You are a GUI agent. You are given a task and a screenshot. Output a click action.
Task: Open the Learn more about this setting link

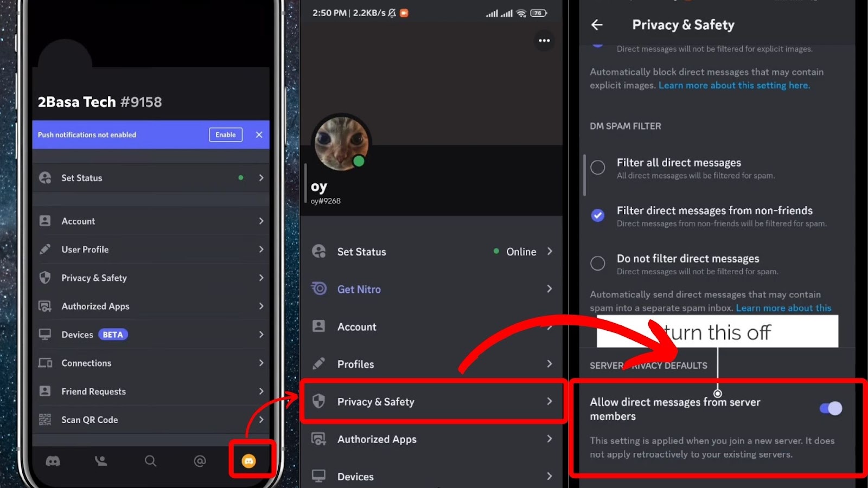734,85
